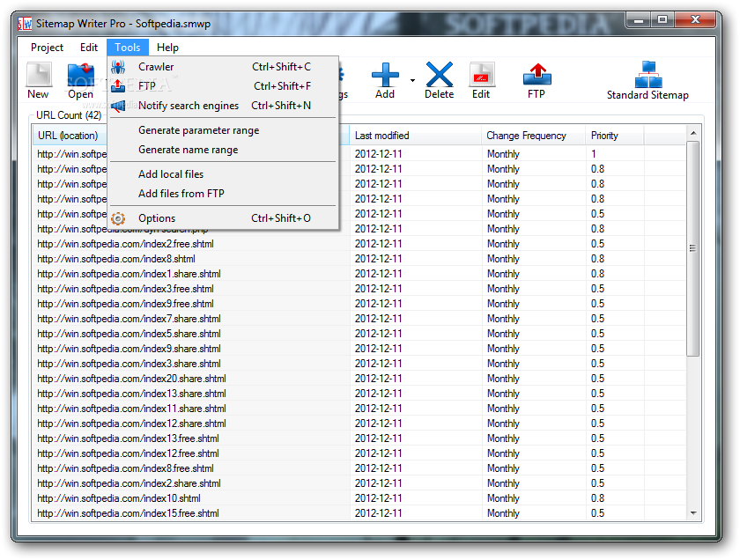Click the blue X Delete icon
The image size is (740, 560).
click(440, 75)
